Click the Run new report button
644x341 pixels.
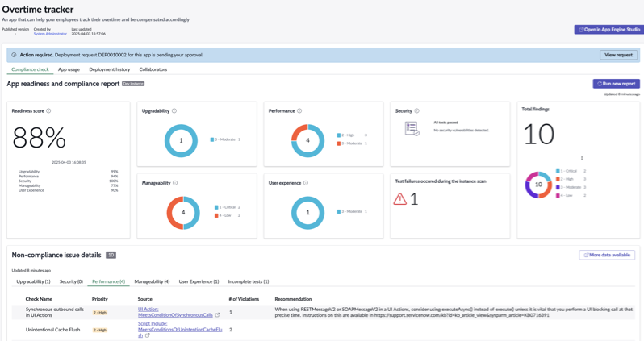(616, 84)
